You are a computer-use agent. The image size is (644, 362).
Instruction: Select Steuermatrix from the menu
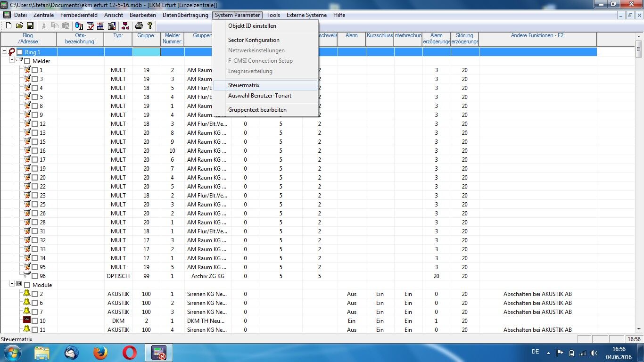pos(265,85)
